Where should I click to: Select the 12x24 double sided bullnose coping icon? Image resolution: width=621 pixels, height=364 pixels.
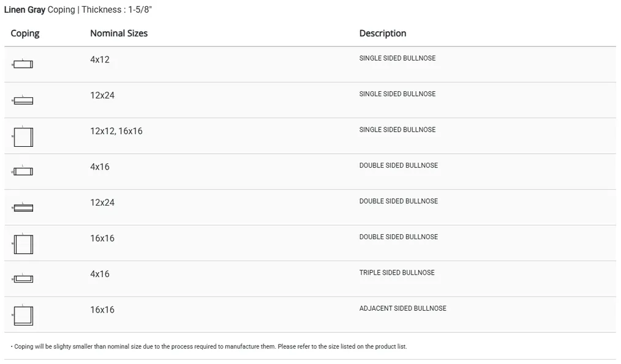click(x=23, y=208)
